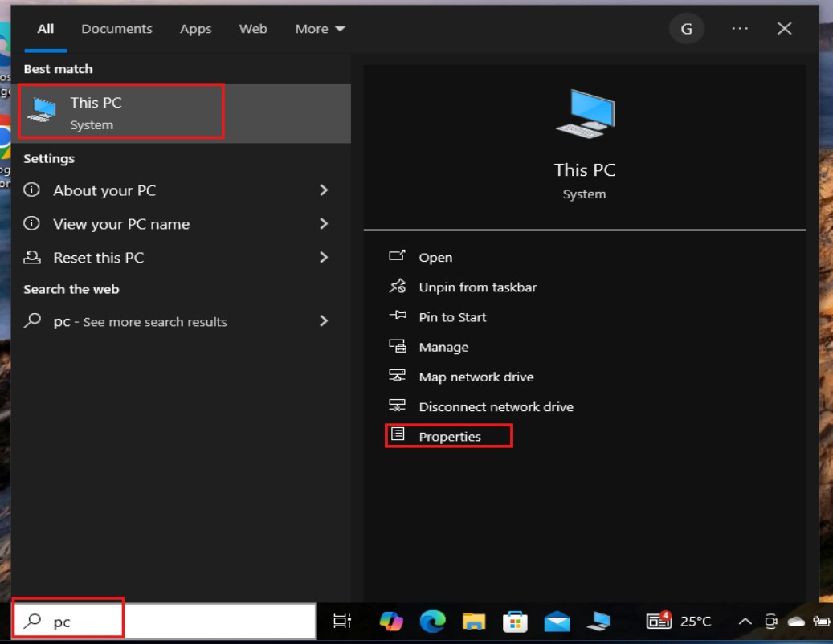Open news widget showing 25°C
The image size is (833, 644).
pos(679,620)
